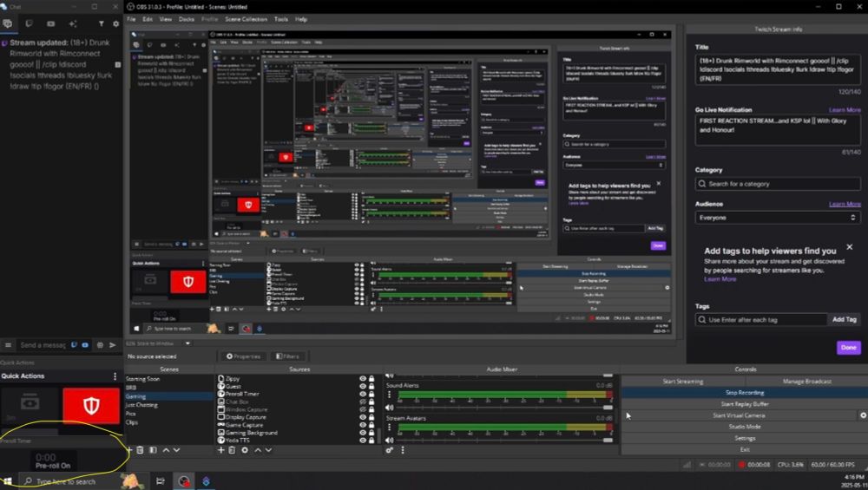Toggle visibility of Guest source
The width and height of the screenshot is (868, 490).
point(363,387)
